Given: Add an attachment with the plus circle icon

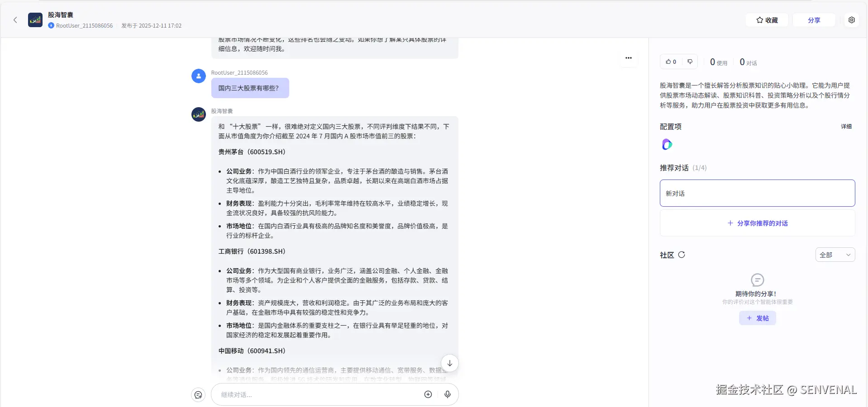Looking at the screenshot, I should (428, 394).
